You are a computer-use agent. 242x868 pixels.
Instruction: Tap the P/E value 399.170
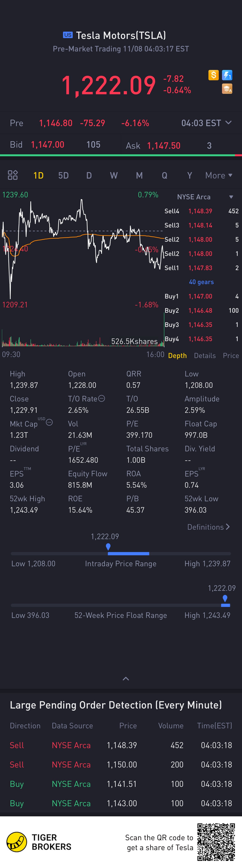[x=139, y=435]
